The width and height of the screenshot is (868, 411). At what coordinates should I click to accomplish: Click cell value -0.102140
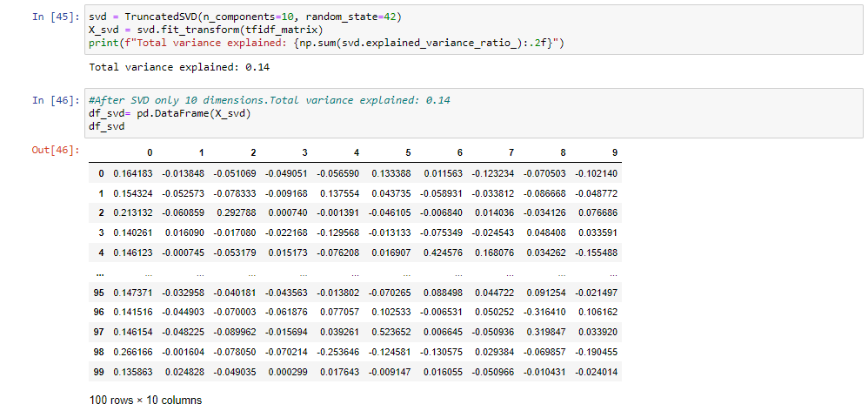(x=596, y=174)
